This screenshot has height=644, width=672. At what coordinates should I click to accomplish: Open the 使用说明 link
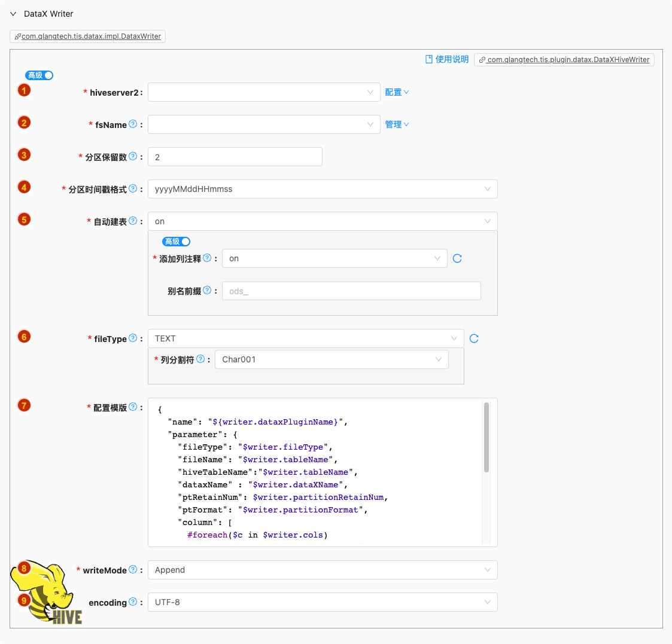pos(447,59)
